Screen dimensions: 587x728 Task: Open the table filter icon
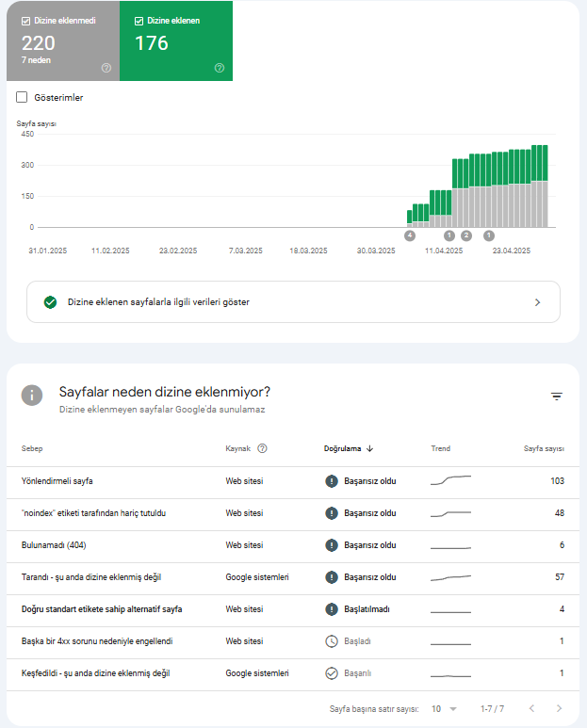click(x=556, y=396)
